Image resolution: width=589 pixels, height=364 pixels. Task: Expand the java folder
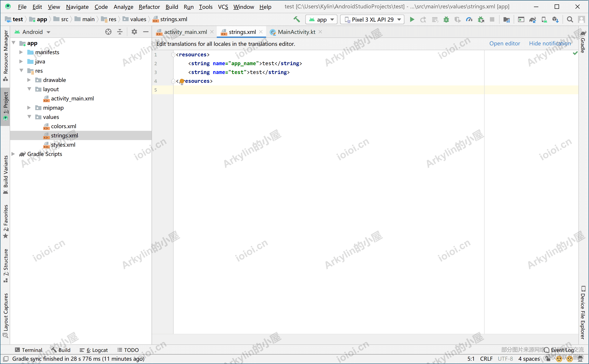(21, 61)
